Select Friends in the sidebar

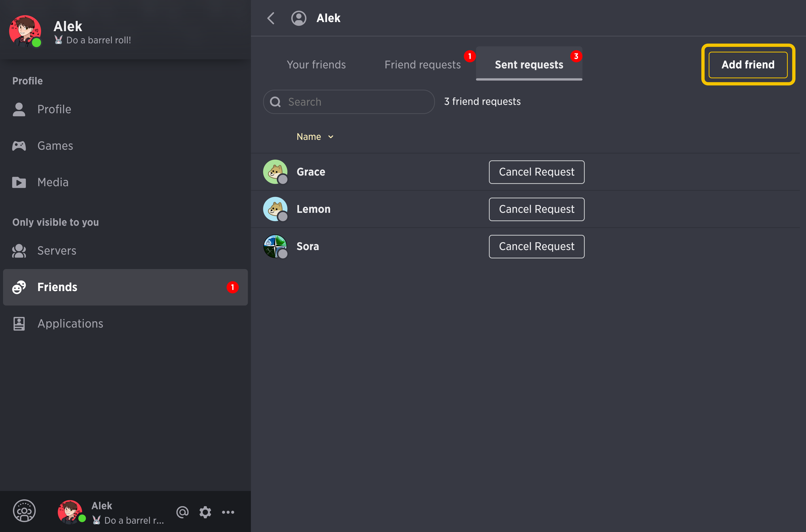[x=125, y=287]
